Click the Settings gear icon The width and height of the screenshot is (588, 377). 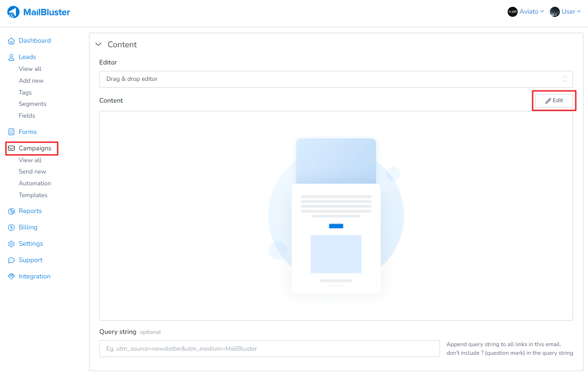click(x=11, y=244)
